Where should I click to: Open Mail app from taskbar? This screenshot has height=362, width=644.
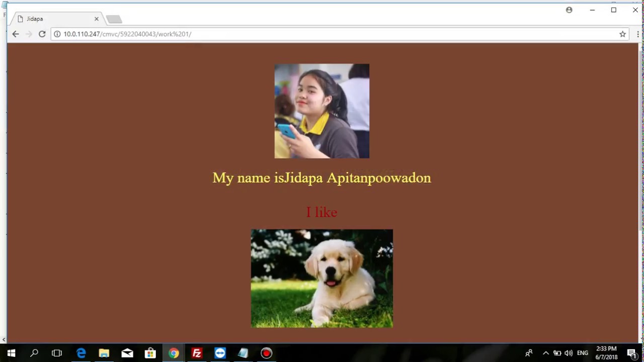pyautogui.click(x=127, y=353)
